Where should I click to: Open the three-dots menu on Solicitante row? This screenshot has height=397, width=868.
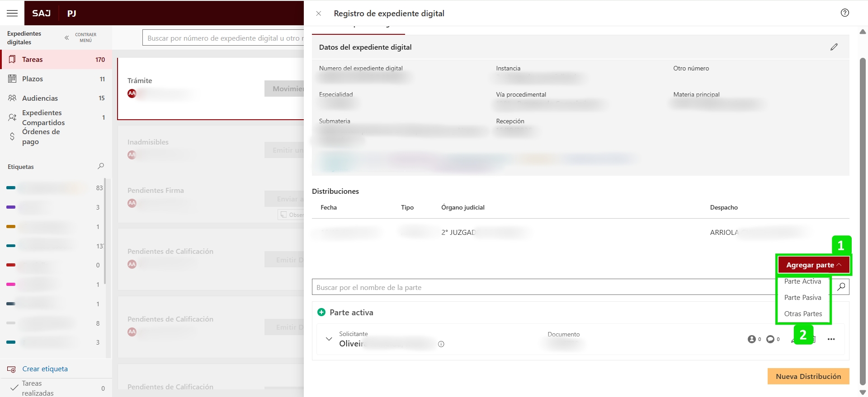[x=831, y=339]
